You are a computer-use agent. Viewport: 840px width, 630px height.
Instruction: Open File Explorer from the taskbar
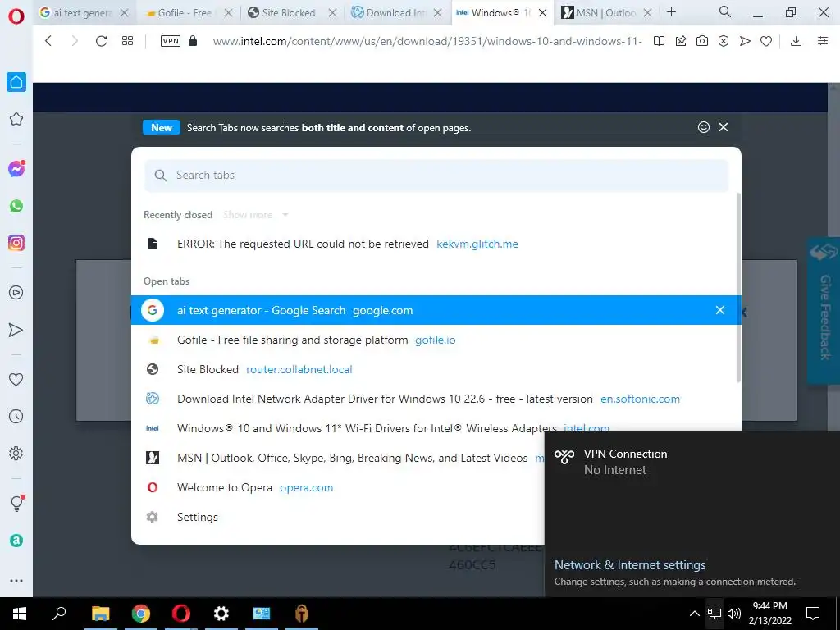pos(100,614)
